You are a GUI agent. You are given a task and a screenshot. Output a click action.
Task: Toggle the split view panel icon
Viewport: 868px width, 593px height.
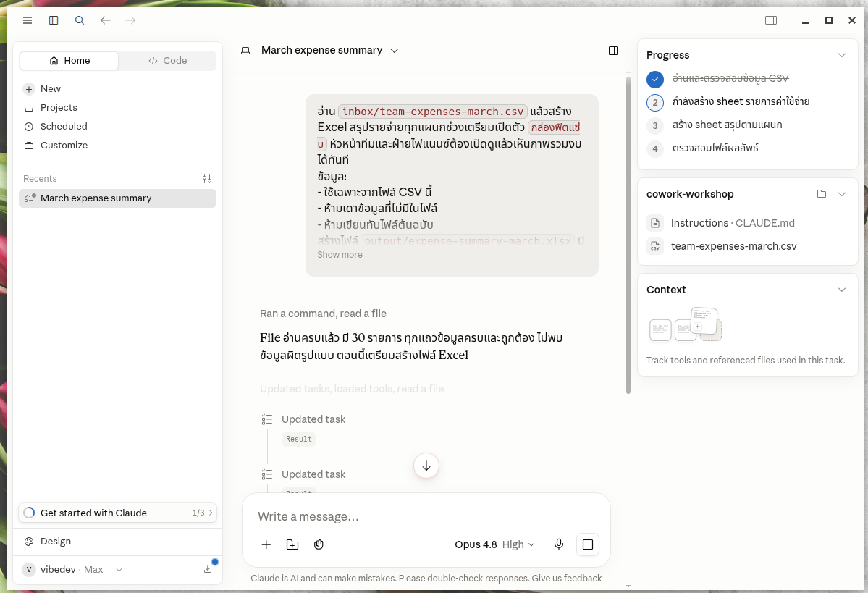click(x=612, y=51)
